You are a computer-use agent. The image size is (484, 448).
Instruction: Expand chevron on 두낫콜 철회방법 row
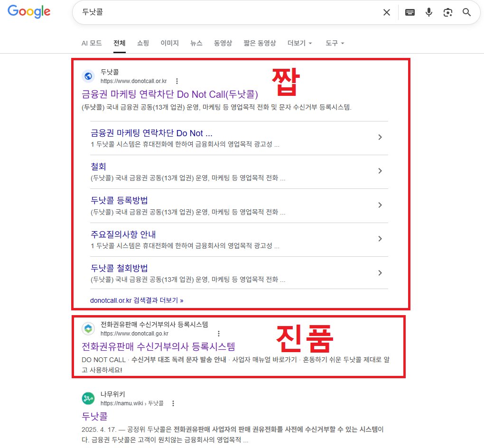[x=380, y=272]
